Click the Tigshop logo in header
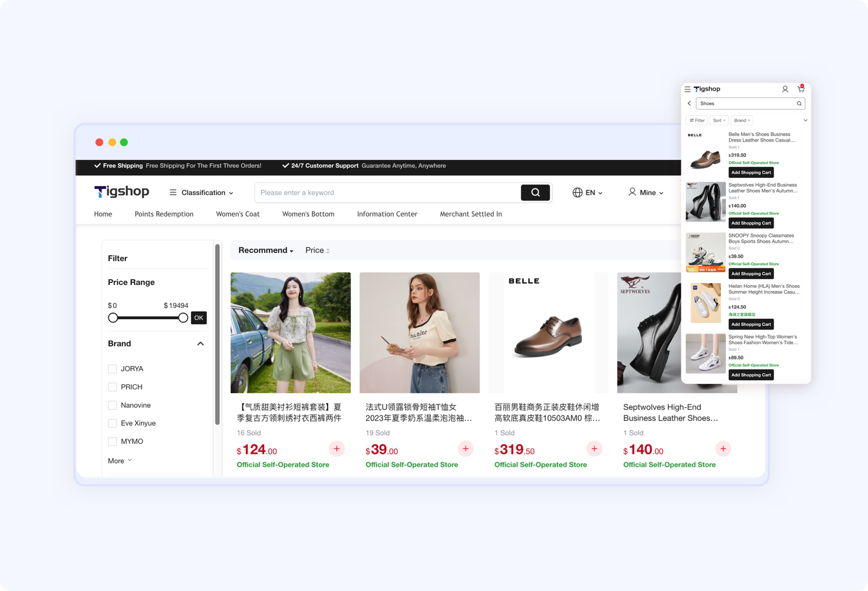Viewport: 868px width, 591px height. (x=122, y=191)
